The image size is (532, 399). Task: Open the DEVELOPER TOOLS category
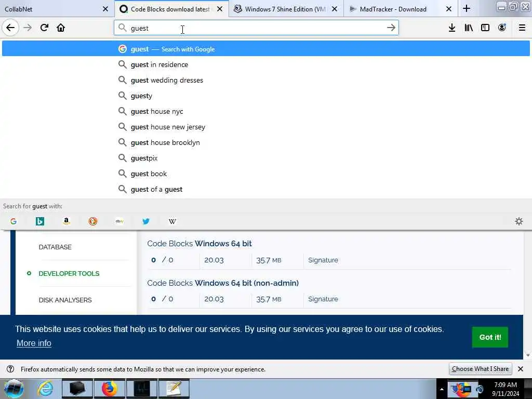coord(69,273)
